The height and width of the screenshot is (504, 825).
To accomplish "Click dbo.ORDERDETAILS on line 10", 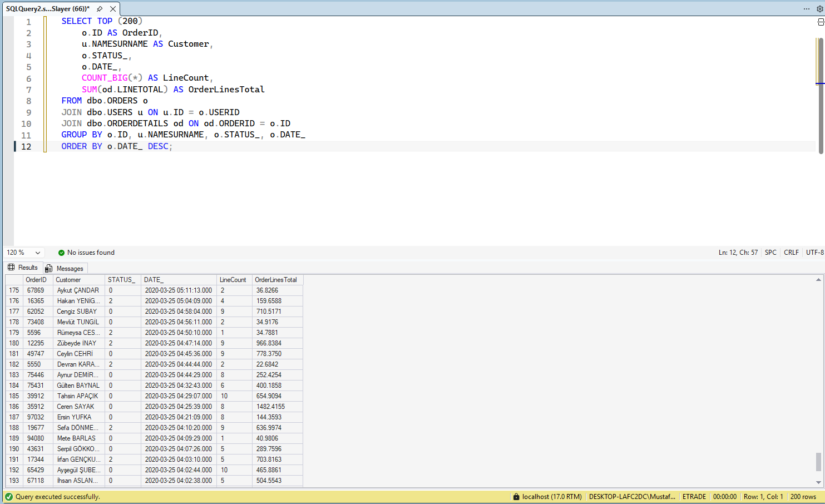I will click(x=127, y=123).
